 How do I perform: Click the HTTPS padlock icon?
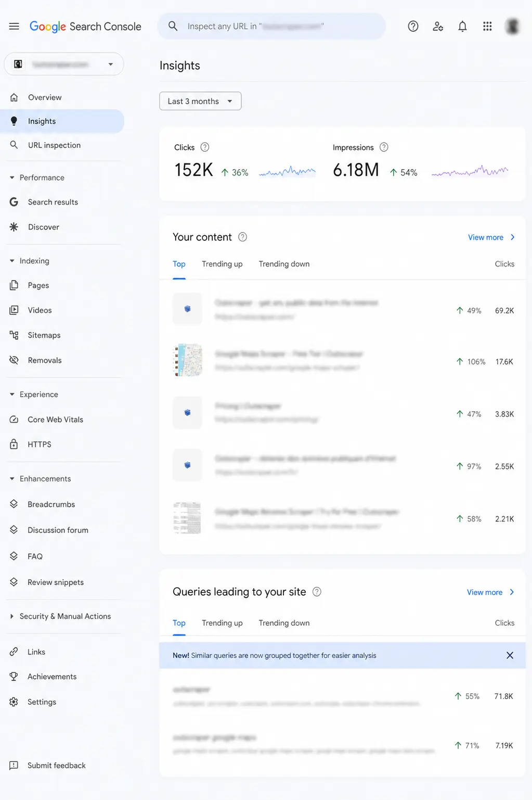[x=14, y=444]
